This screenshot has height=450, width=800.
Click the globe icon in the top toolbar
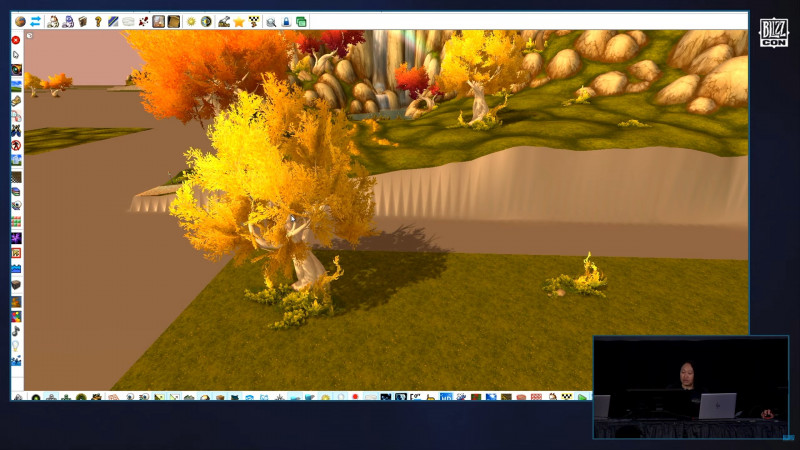pos(20,21)
